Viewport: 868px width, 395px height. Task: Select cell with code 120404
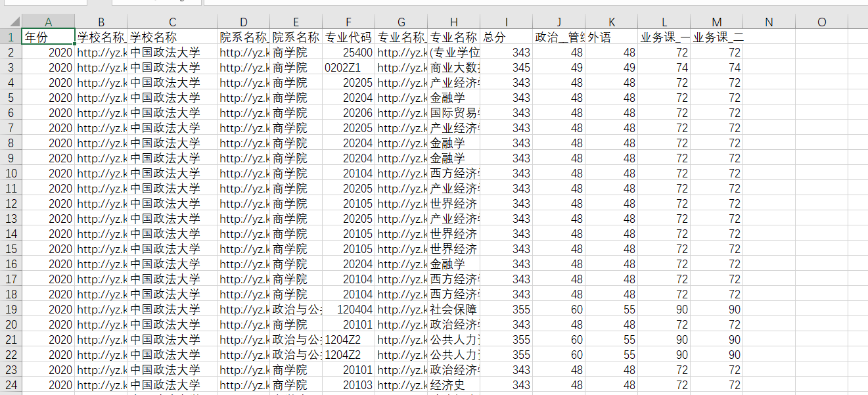tap(349, 309)
